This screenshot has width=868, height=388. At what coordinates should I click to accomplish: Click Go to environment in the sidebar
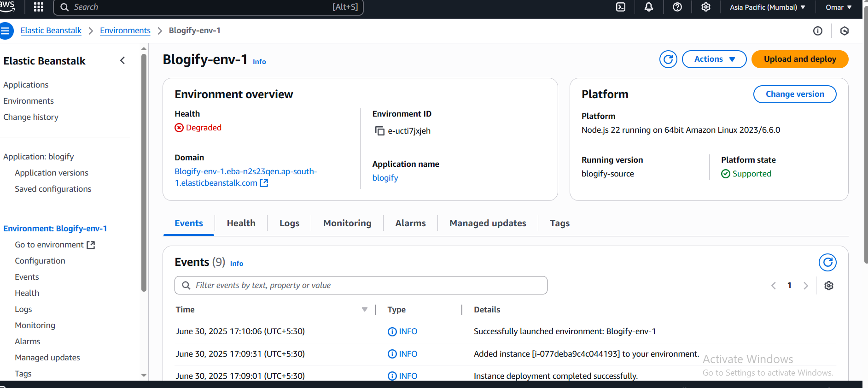[49, 245]
